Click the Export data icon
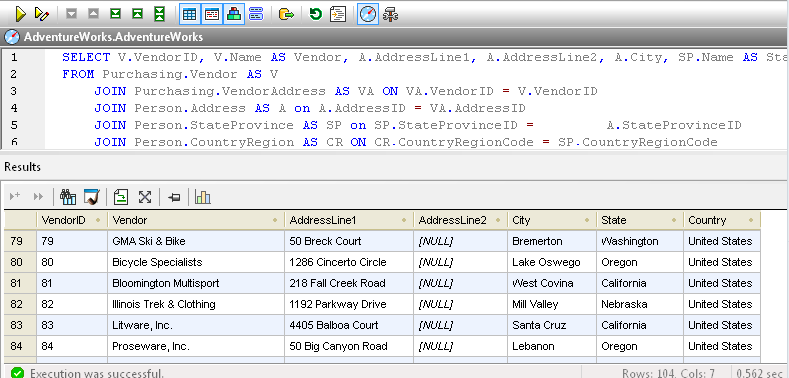The image size is (789, 378). pyautogui.click(x=286, y=14)
